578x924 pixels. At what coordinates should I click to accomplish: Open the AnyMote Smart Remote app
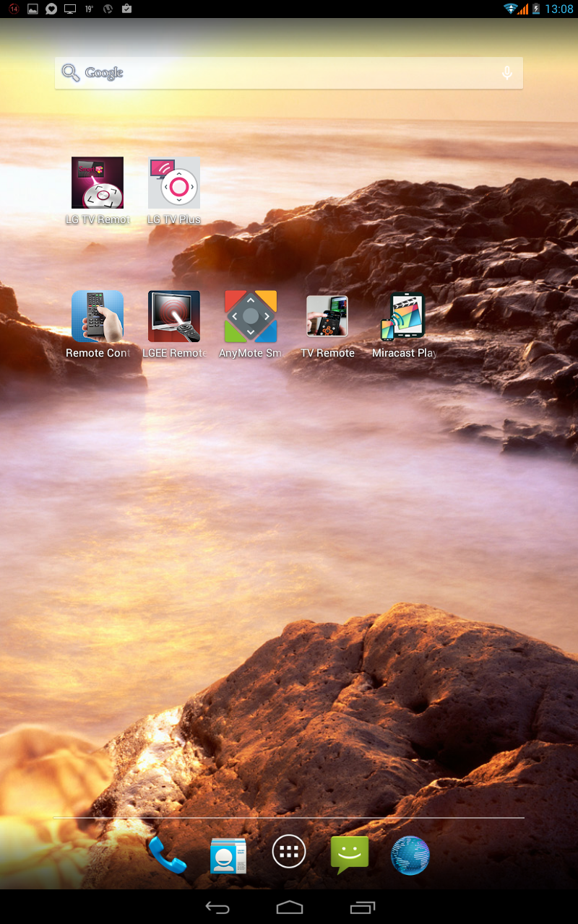[251, 317]
